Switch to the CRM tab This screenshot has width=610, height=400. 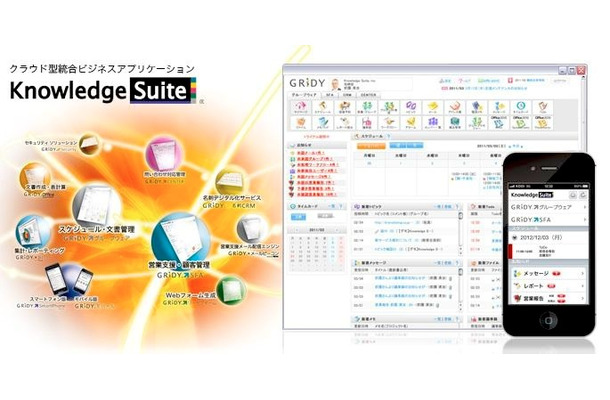[x=347, y=95]
